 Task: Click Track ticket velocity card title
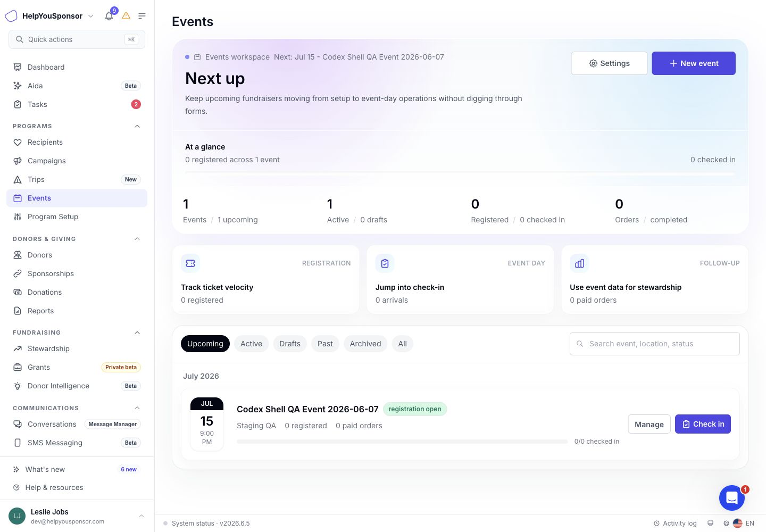point(217,287)
